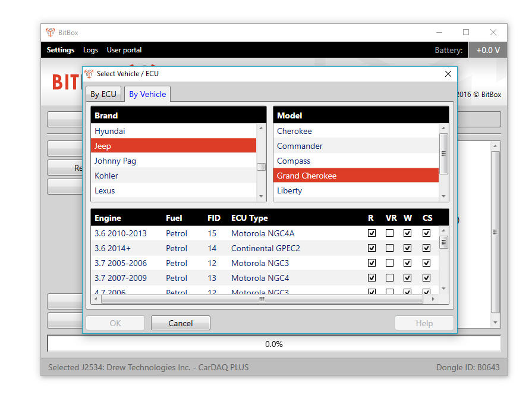This screenshot has height=394, width=532.
Task: Toggle CS checkbox for 3.7 2007-2009 engine
Action: [x=426, y=278]
